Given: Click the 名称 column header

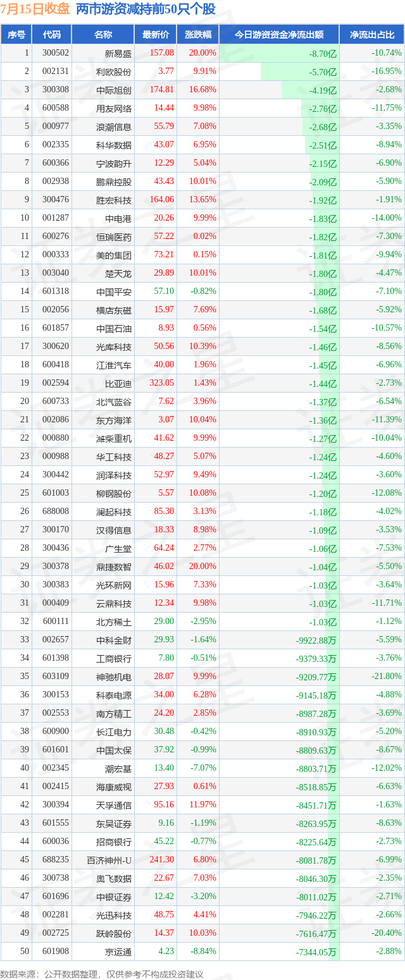Looking at the screenshot, I should (103, 35).
